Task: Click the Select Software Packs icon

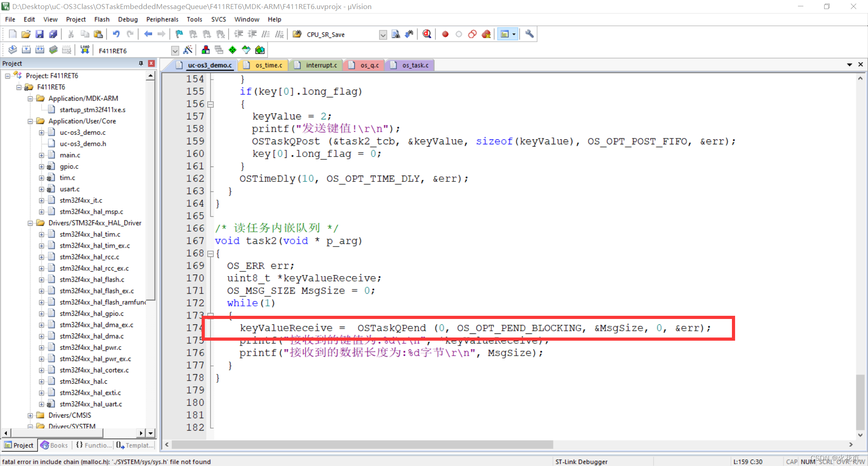Action: [246, 50]
